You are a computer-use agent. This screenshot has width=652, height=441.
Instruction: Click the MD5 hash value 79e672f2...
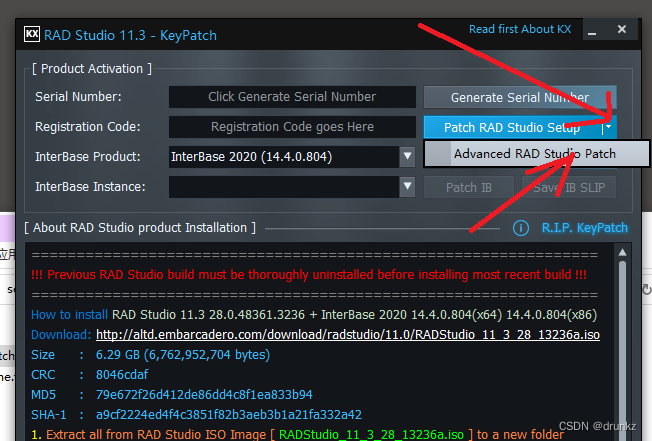pyautogui.click(x=204, y=394)
